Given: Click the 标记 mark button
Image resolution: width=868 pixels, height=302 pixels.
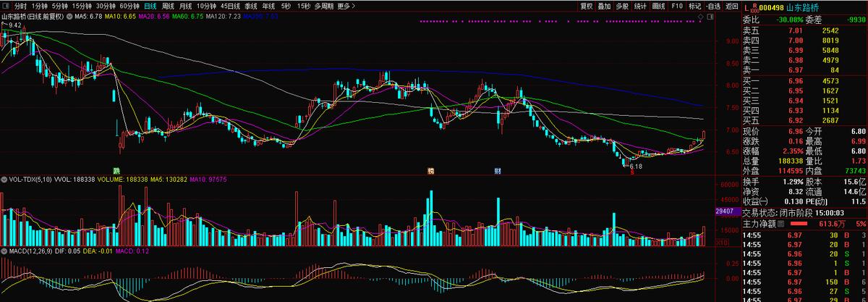Looking at the screenshot, I should [694, 6].
